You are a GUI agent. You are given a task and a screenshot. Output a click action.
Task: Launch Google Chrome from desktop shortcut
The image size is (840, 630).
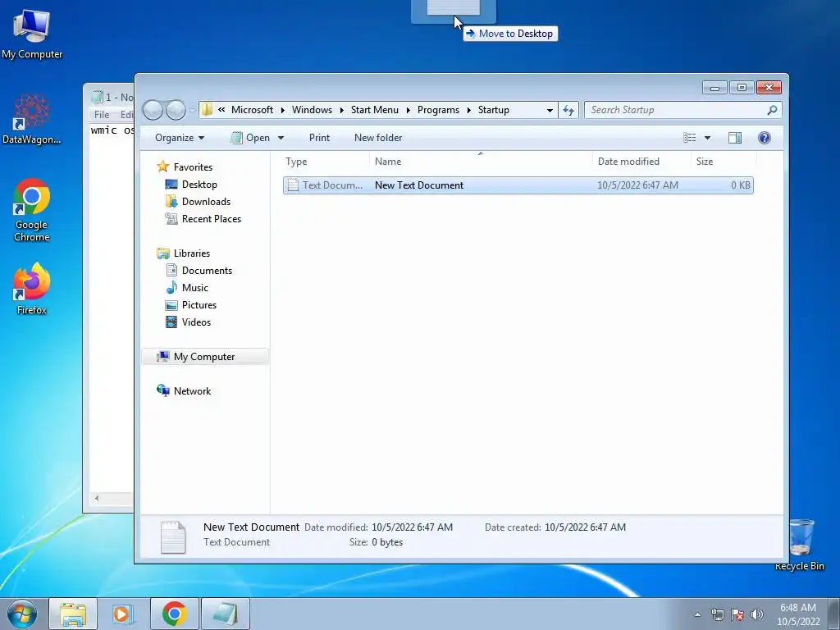pyautogui.click(x=32, y=210)
